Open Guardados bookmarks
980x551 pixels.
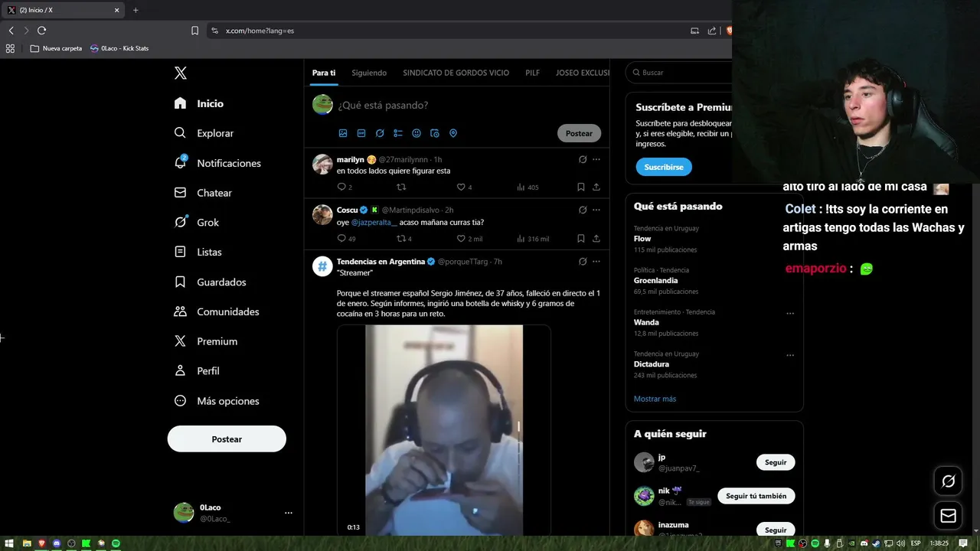pos(210,282)
